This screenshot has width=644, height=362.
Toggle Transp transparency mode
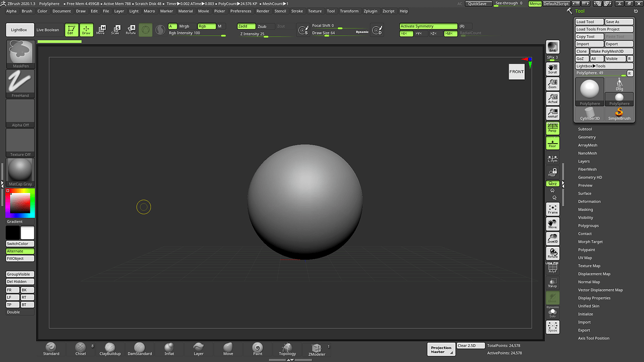[x=552, y=283]
